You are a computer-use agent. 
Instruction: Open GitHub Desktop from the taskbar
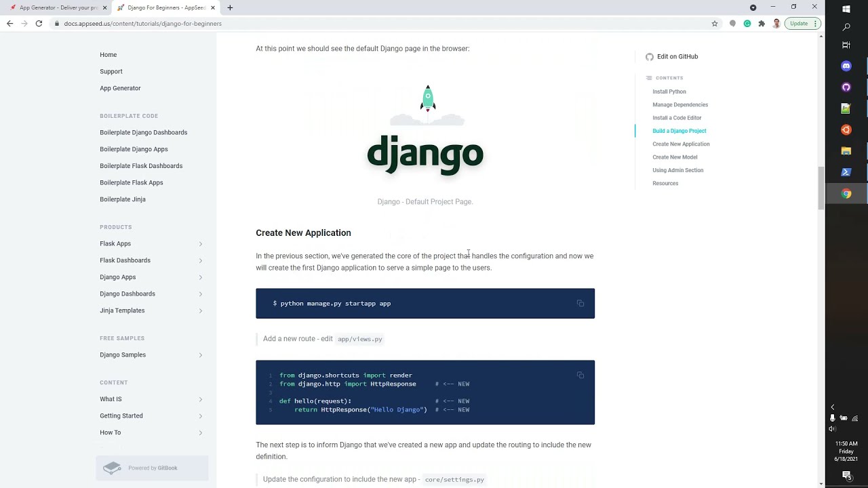tap(846, 87)
